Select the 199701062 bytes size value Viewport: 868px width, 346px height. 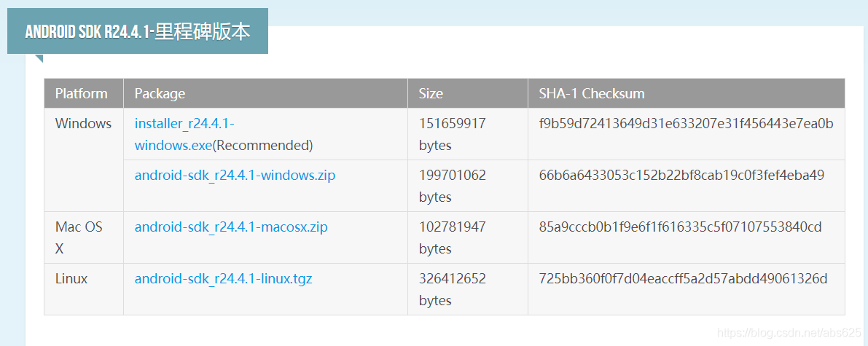[x=452, y=186]
